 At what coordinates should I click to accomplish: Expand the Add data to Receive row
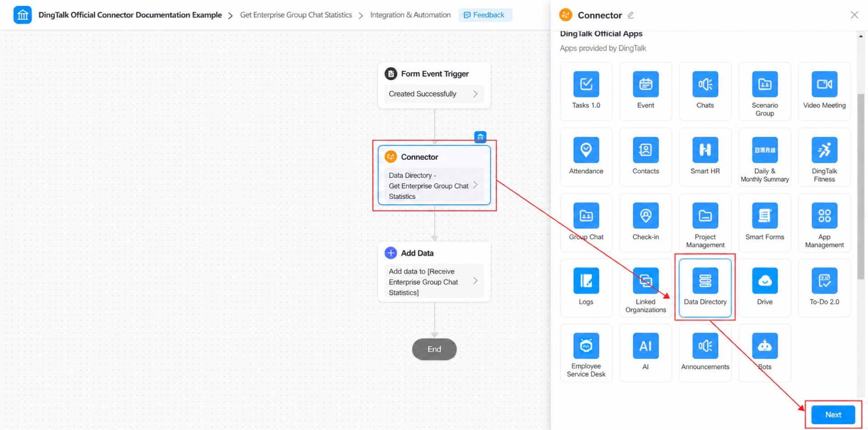pyautogui.click(x=434, y=281)
